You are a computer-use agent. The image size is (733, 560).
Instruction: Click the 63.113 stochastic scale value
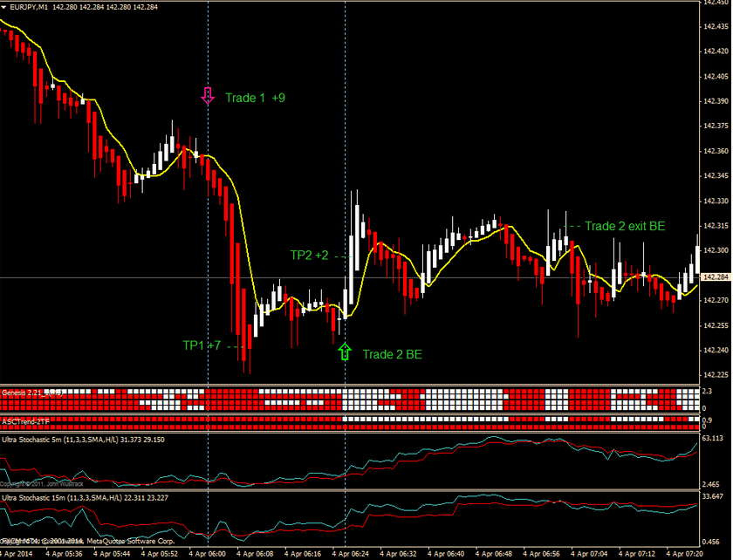coord(712,438)
